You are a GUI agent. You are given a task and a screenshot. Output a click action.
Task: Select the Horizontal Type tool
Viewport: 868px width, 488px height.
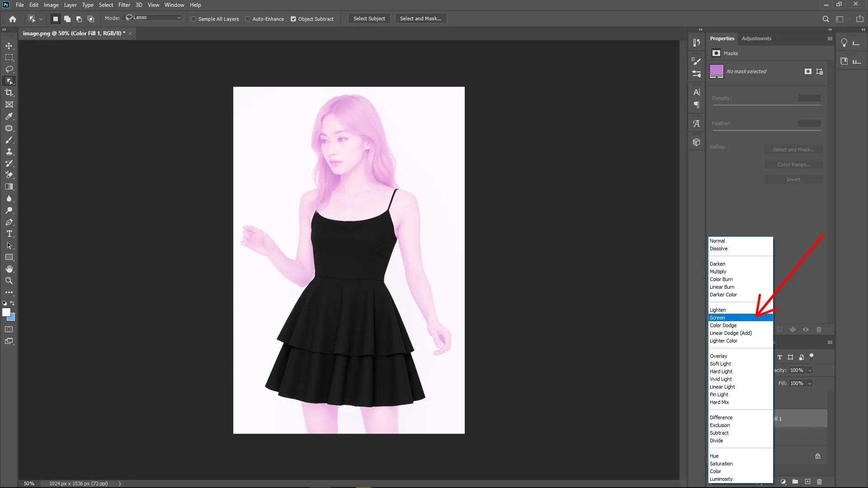[x=9, y=234]
